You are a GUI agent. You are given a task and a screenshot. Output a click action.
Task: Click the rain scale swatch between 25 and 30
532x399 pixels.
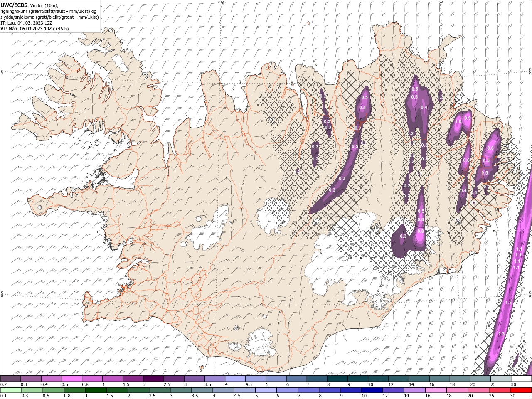coord(499,390)
